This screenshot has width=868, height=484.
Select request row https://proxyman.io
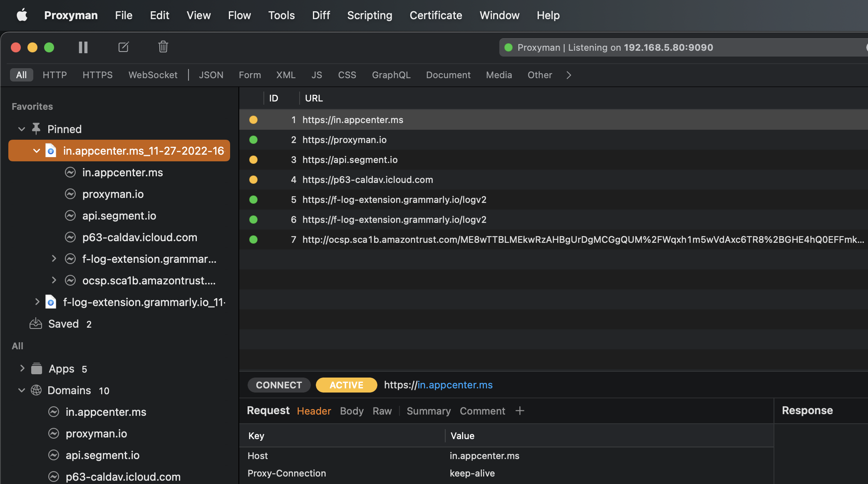tap(553, 140)
